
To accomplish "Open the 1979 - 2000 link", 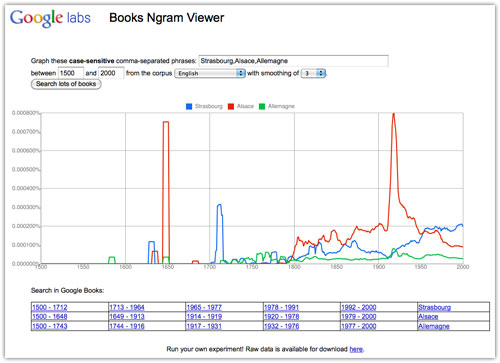I will 359,317.
